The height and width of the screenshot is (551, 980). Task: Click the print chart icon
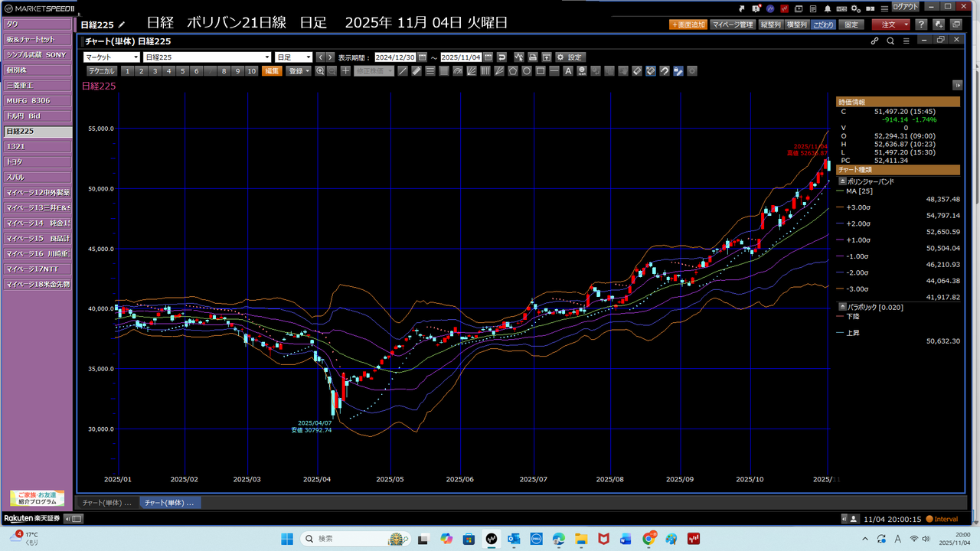point(533,57)
